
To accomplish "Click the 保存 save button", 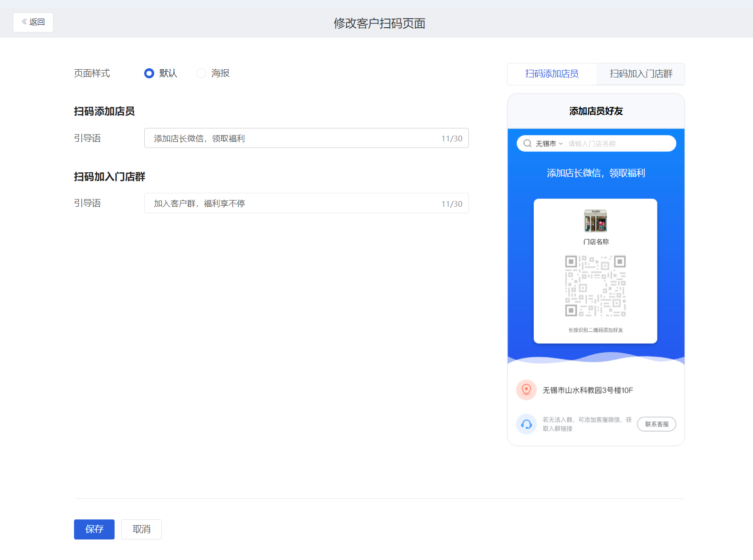I will click(x=94, y=529).
